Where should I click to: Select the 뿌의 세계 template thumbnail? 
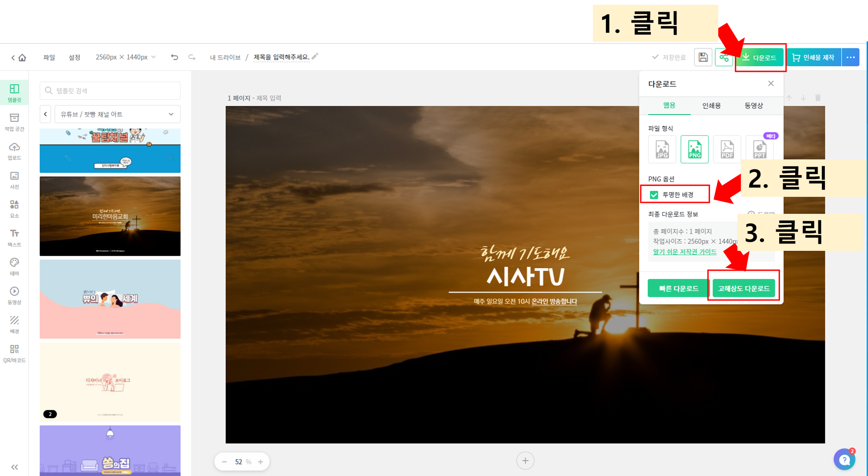110,299
